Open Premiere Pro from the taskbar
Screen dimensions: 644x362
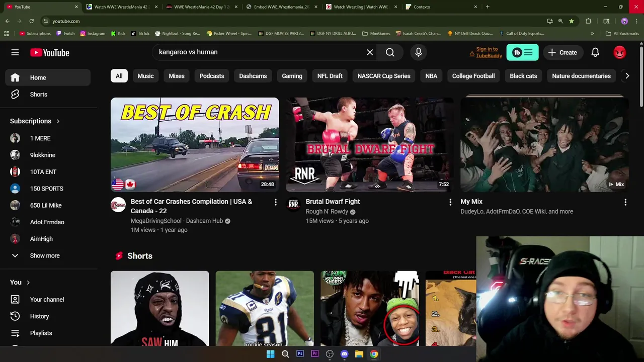[315, 354]
